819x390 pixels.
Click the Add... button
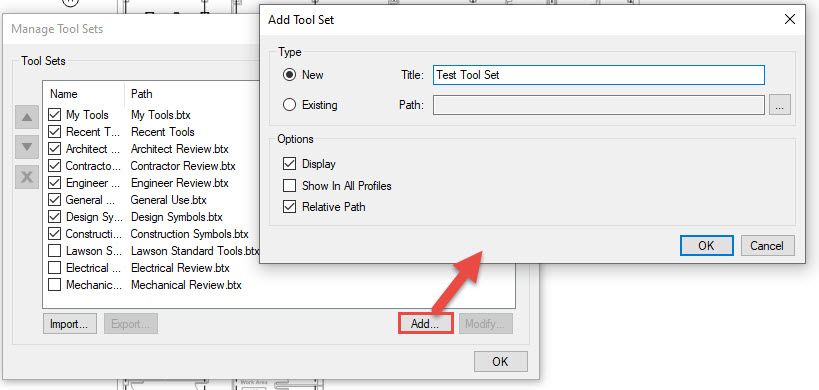point(425,324)
